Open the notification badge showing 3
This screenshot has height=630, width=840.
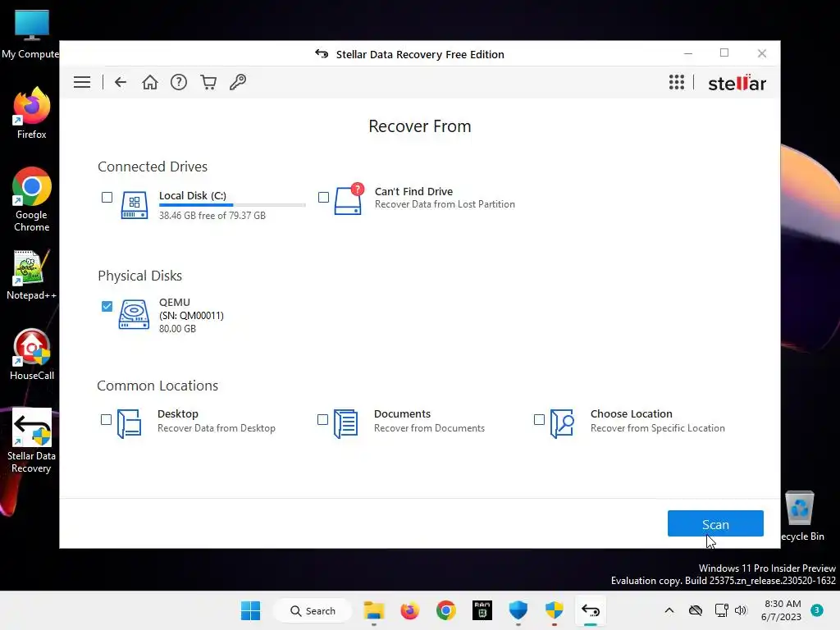817,610
